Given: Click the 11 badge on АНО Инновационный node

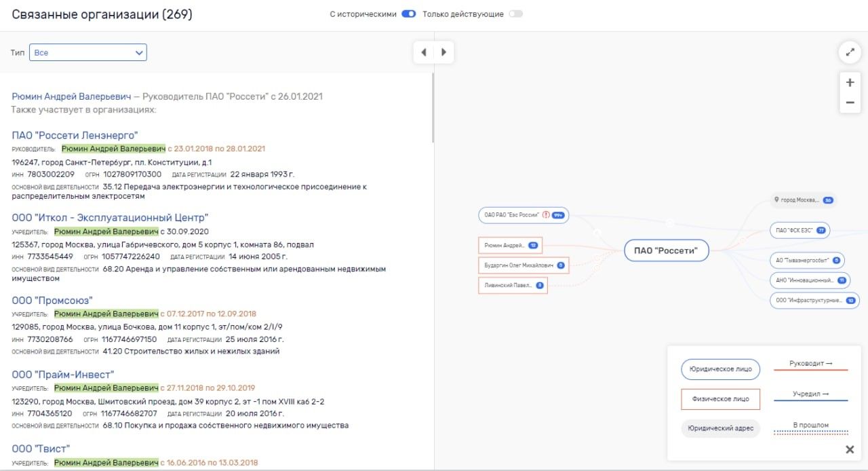Looking at the screenshot, I should point(842,280).
